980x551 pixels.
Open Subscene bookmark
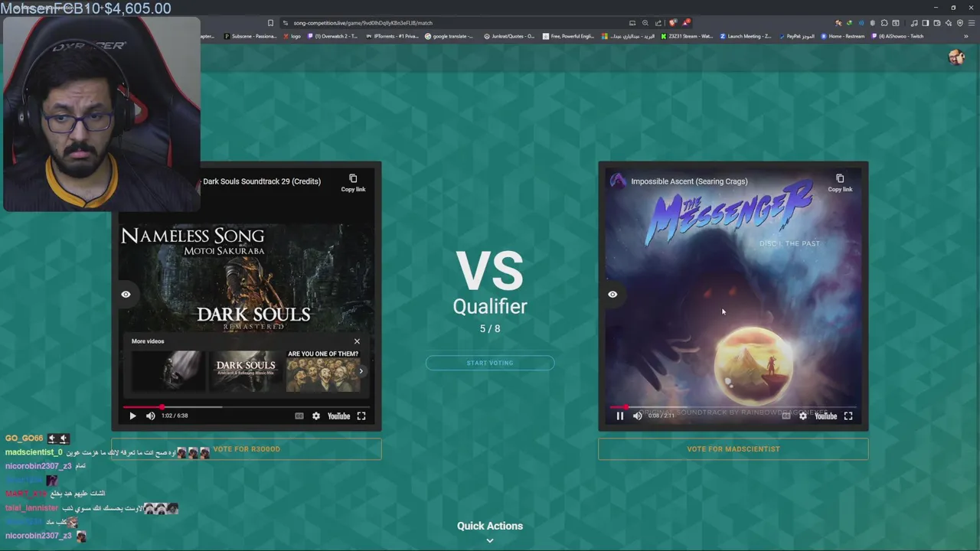coord(250,36)
